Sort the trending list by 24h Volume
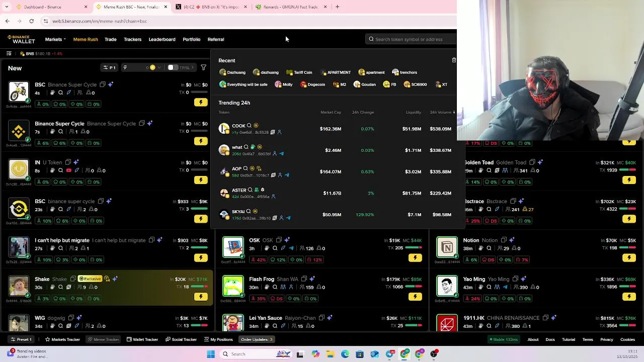 441,112
